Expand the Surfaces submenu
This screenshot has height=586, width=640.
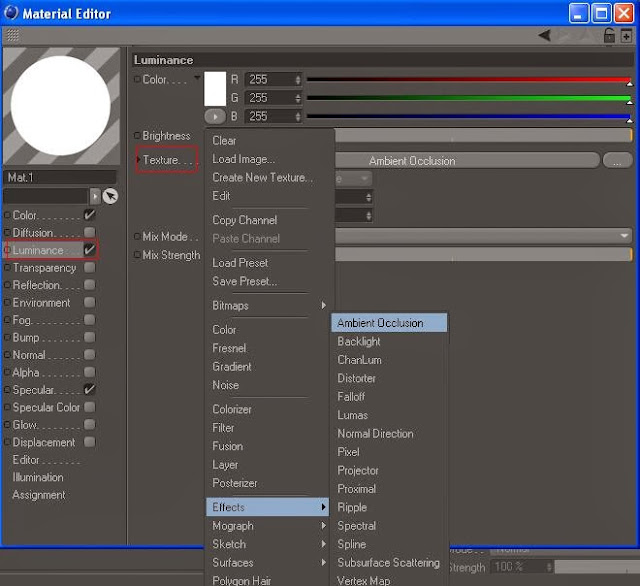[x=269, y=562]
